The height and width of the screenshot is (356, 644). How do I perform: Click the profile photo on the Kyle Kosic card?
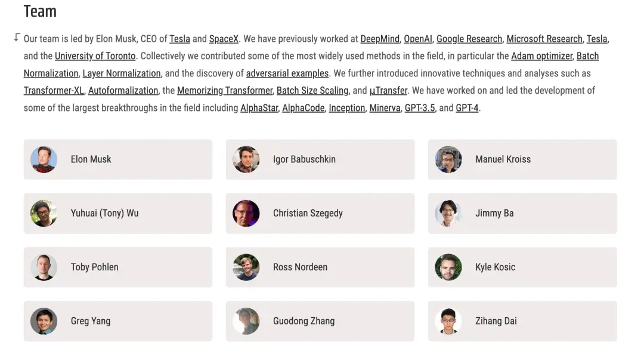click(x=448, y=267)
